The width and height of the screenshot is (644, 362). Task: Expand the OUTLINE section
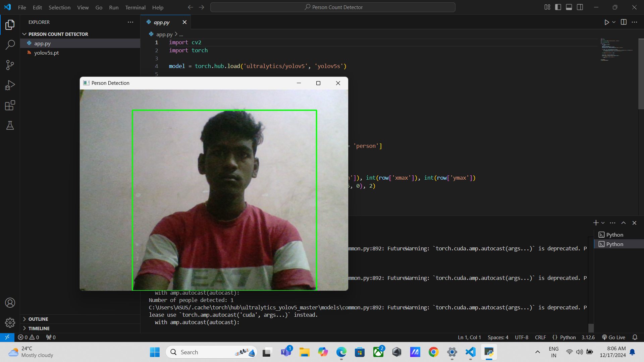coord(38,319)
